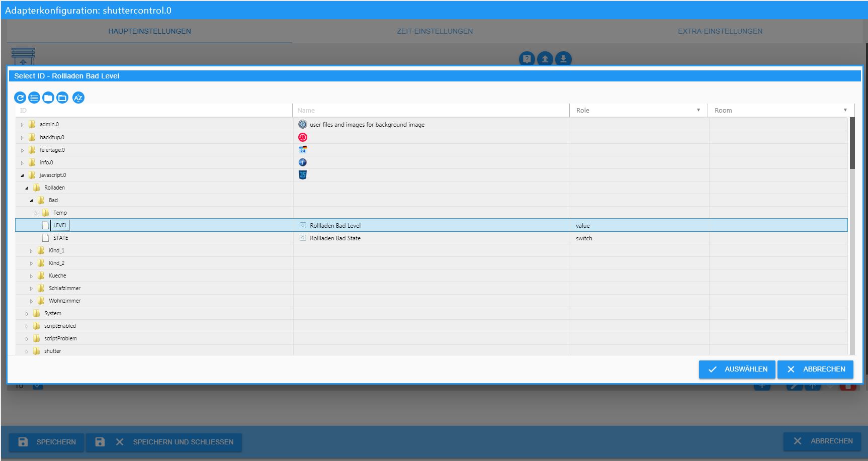Viewport: 868px width, 461px height.
Task: Expand the System folder node
Action: 27,314
